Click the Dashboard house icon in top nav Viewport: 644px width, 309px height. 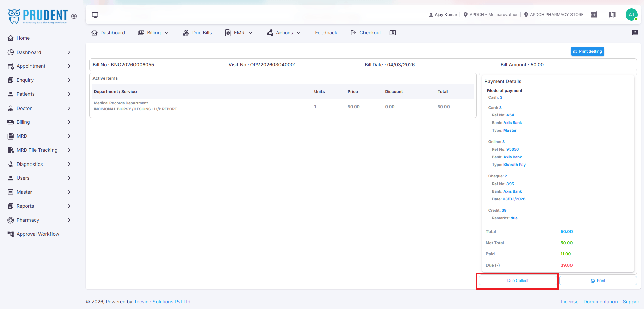[95, 33]
